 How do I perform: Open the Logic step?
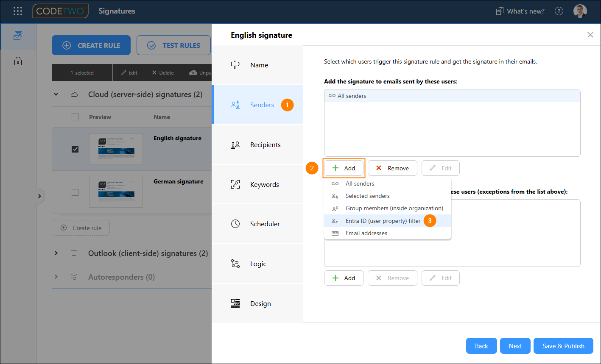tap(257, 264)
